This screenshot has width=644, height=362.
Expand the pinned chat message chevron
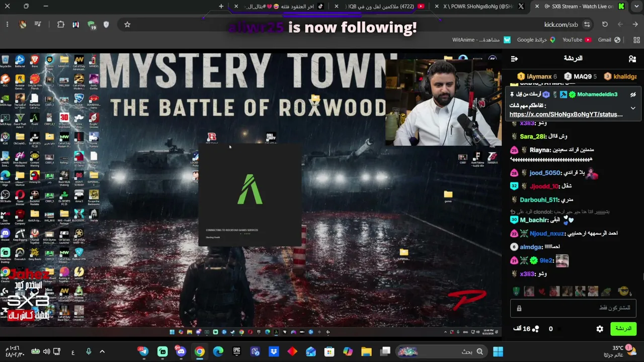[633, 108]
